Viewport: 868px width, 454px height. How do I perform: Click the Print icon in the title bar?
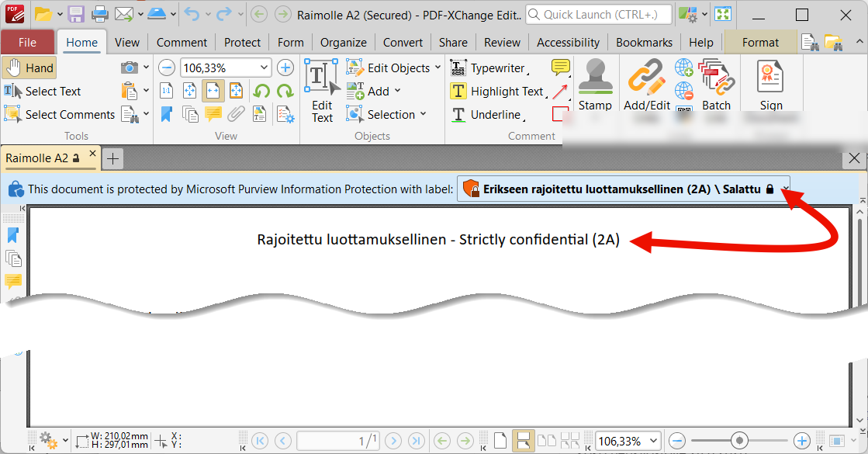(x=99, y=14)
